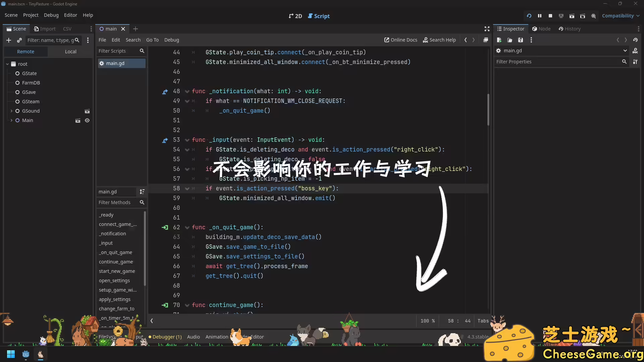Save the currently edited resource
This screenshot has width=644, height=362.
coord(521,40)
